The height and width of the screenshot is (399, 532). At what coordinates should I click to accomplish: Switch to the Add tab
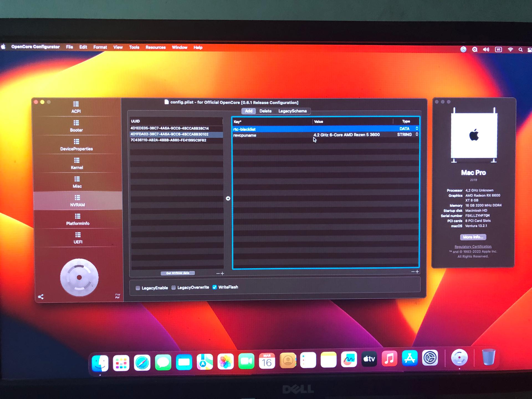pyautogui.click(x=249, y=111)
